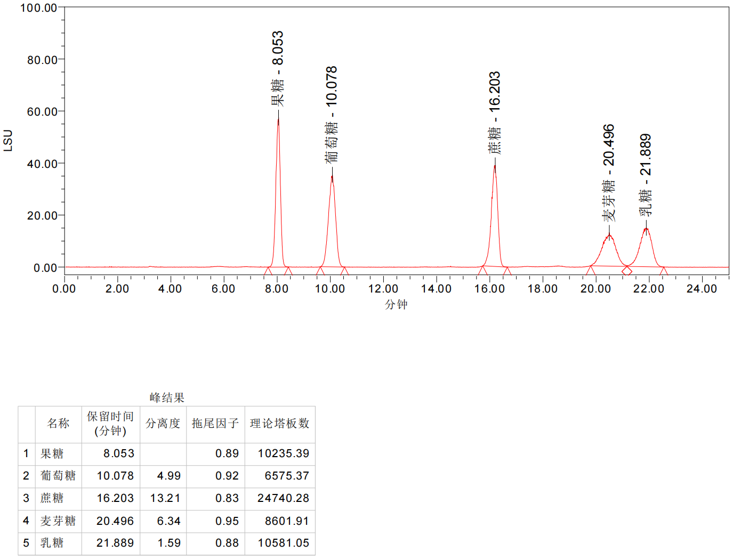Click the 峰结果 table title
The image size is (733, 560).
(x=167, y=397)
